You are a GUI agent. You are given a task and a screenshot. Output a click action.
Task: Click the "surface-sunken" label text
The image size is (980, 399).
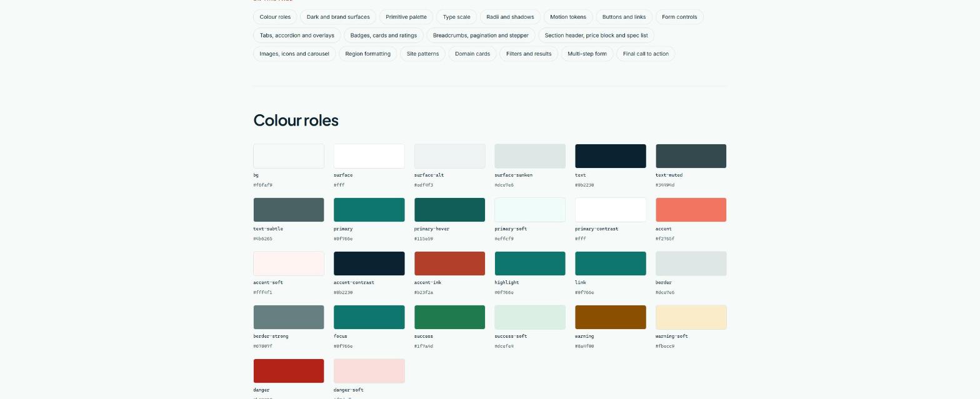[x=512, y=175]
